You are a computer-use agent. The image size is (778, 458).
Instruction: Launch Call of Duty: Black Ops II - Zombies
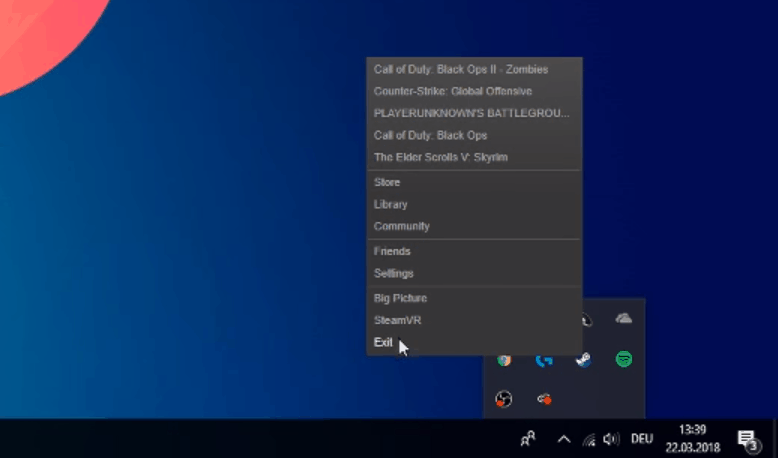coord(474,69)
